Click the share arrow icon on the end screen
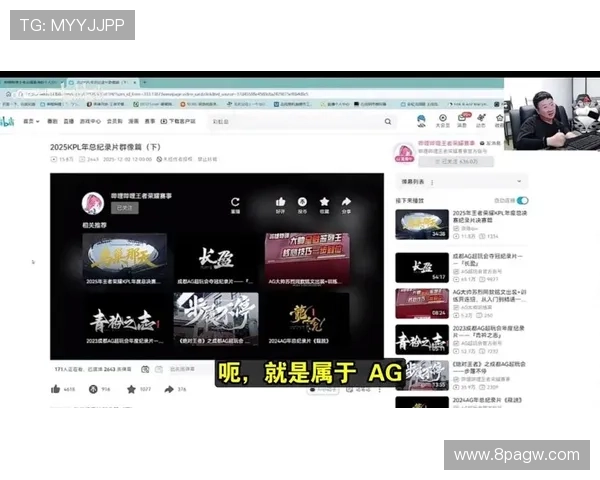Viewport: 600px width, 480px height. 346,201
